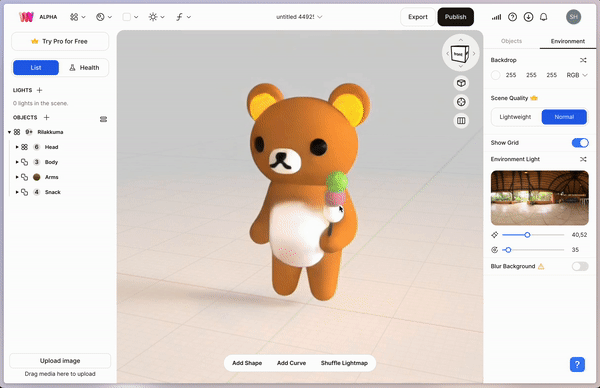600x388 pixels.
Task: Select Normal scene quality
Action: click(564, 117)
